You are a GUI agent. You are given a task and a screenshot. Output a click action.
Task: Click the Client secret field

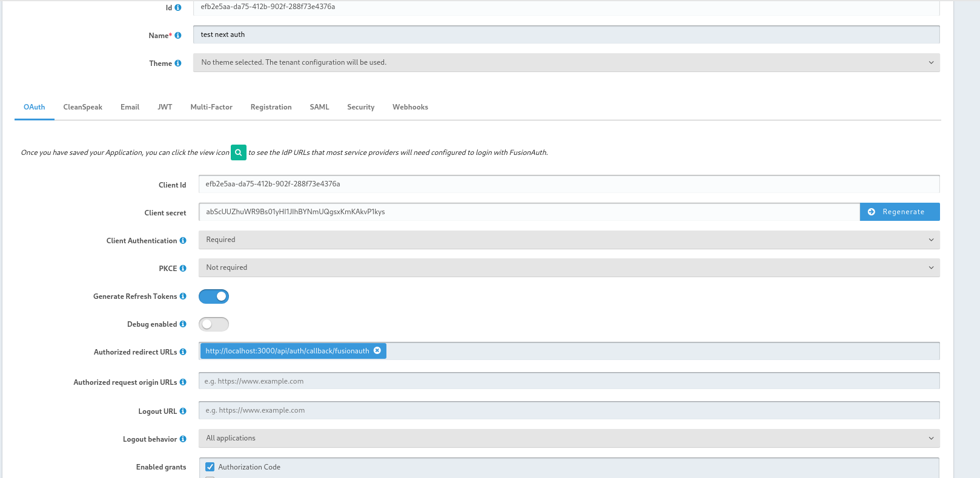(529, 212)
